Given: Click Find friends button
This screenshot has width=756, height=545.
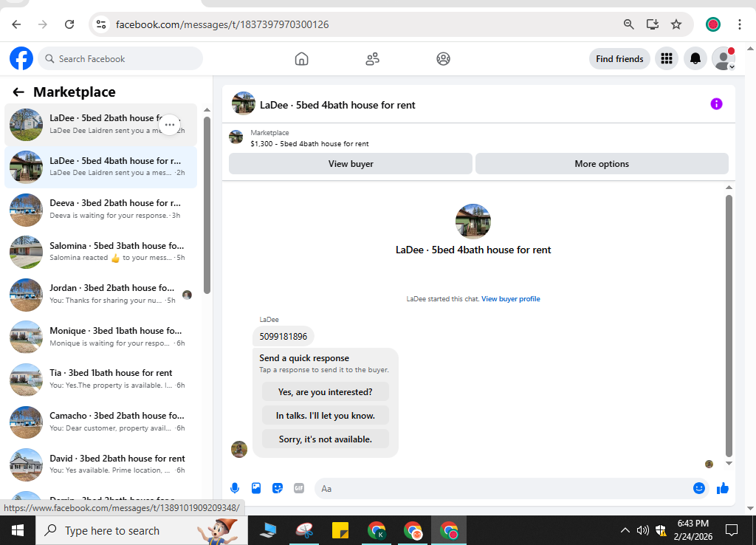Looking at the screenshot, I should [x=619, y=59].
